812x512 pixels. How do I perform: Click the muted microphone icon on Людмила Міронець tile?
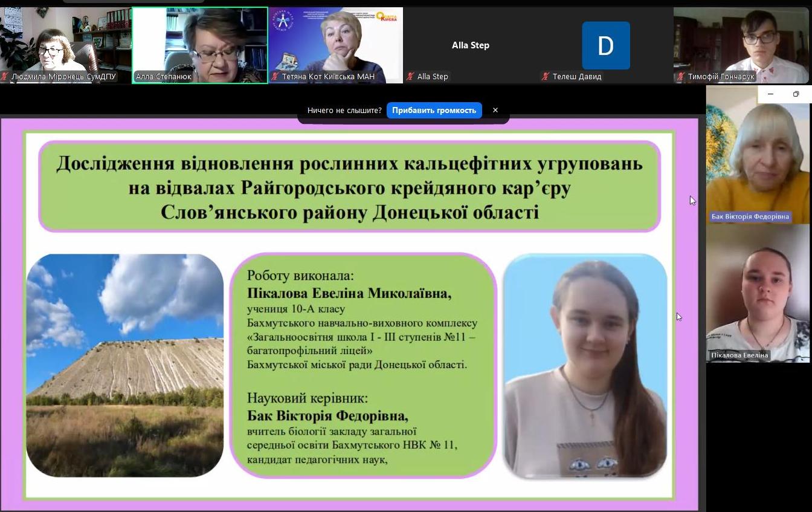(x=5, y=76)
